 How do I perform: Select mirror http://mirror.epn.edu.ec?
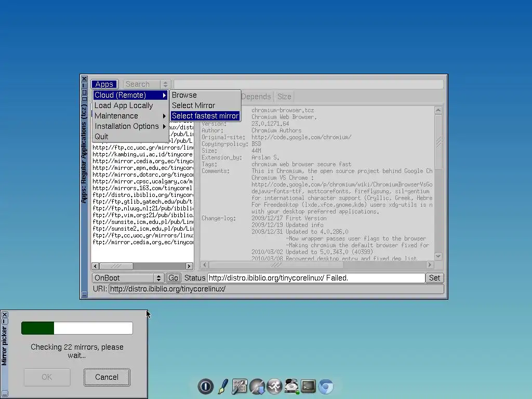(x=142, y=168)
